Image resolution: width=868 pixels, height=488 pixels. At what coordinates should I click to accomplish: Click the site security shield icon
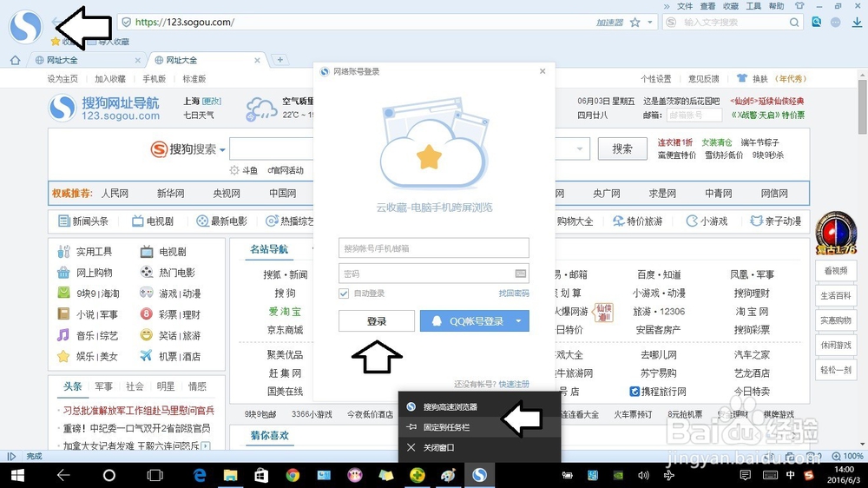126,23
